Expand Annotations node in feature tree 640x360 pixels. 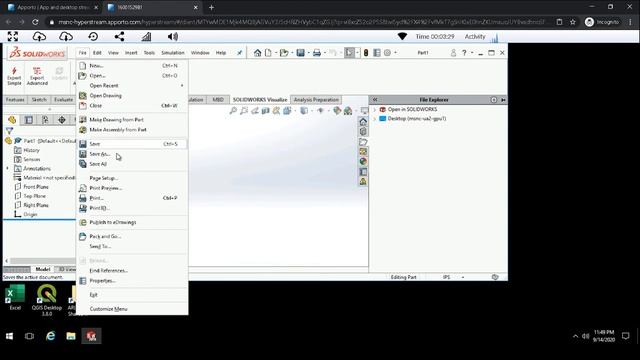(x=7, y=169)
